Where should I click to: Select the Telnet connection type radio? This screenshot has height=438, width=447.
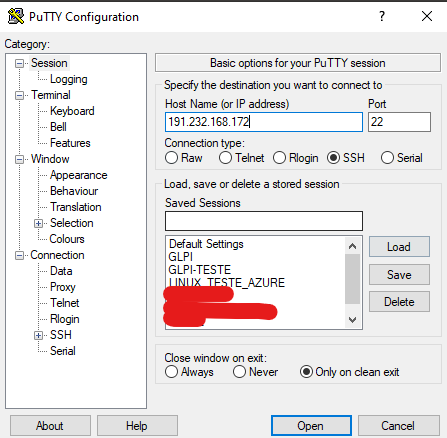225,158
